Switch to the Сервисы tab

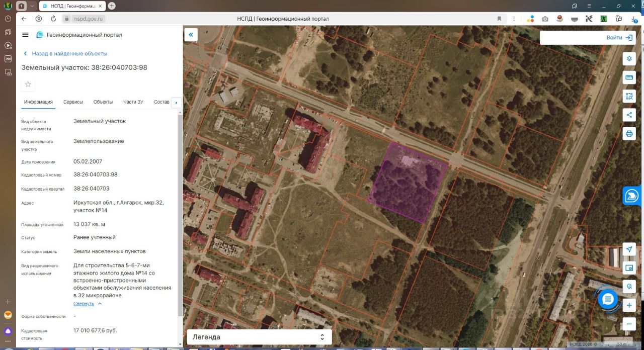(x=73, y=102)
